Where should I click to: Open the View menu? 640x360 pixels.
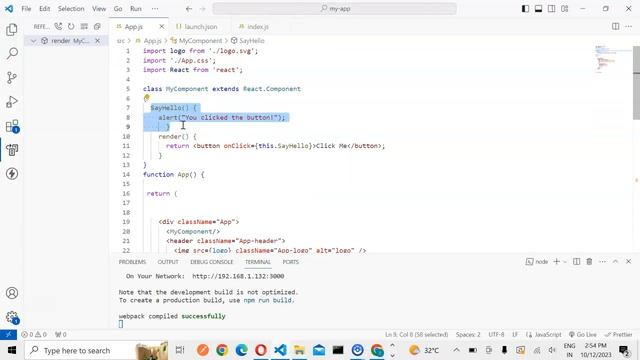click(x=99, y=9)
